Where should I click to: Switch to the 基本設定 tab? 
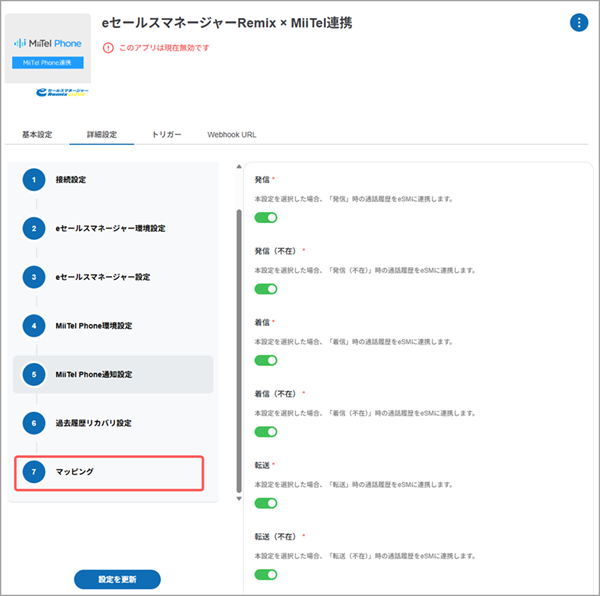pos(37,133)
